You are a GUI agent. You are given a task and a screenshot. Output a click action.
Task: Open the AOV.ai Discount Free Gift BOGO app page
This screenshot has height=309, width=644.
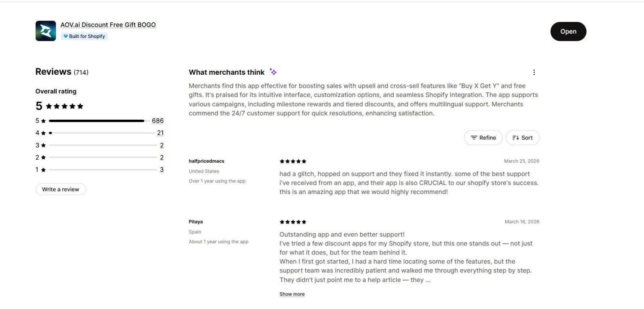point(108,24)
